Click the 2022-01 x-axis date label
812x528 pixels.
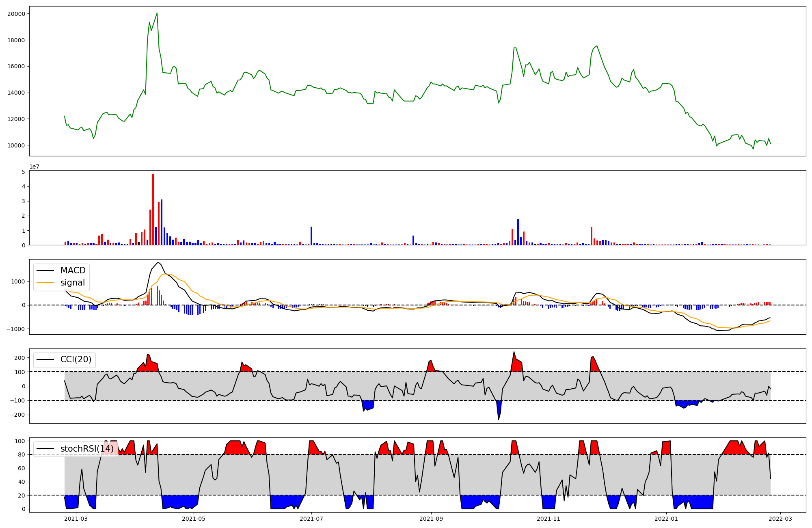coord(666,519)
